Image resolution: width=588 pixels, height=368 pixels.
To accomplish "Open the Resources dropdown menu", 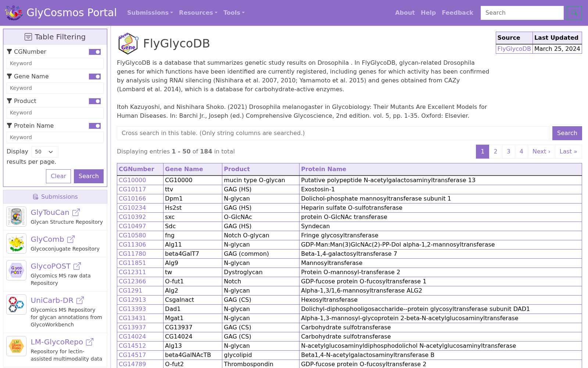I will click(x=198, y=13).
